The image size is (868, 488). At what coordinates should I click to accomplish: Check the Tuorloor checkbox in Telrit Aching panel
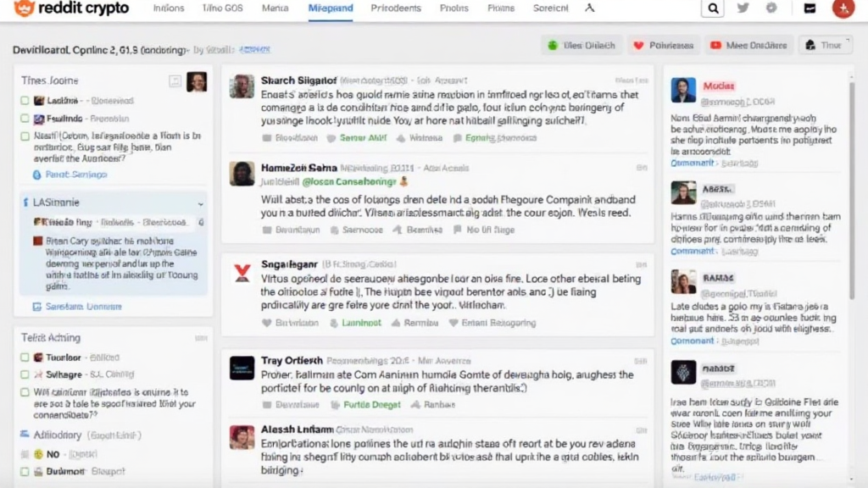coord(25,358)
